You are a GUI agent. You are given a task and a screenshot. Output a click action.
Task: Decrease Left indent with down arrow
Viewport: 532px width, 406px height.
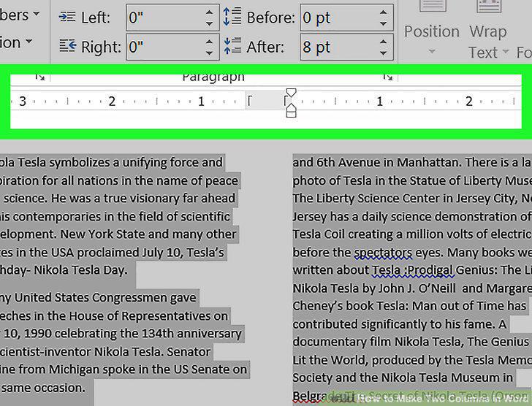(x=209, y=23)
